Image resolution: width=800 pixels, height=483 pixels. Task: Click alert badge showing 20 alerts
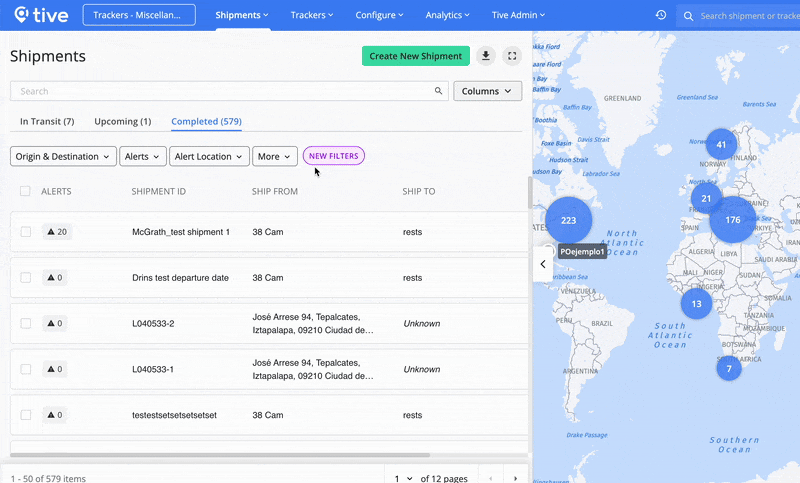pos(57,232)
